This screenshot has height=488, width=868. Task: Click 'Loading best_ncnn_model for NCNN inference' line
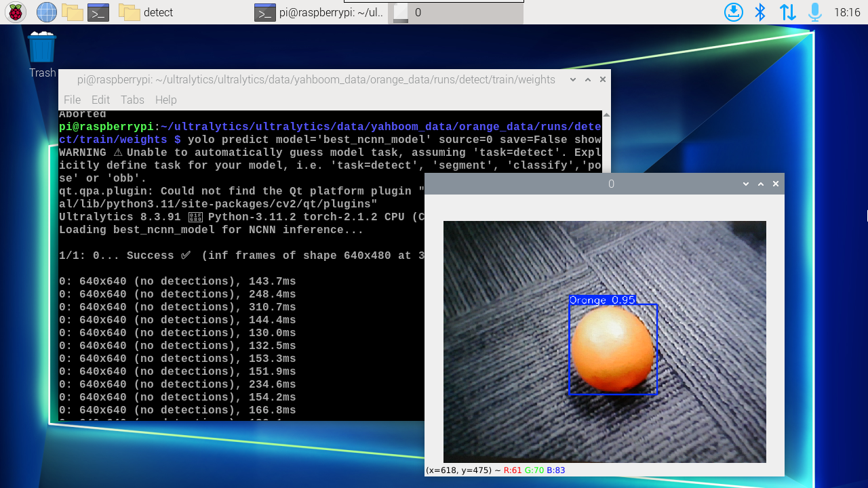[x=211, y=230]
